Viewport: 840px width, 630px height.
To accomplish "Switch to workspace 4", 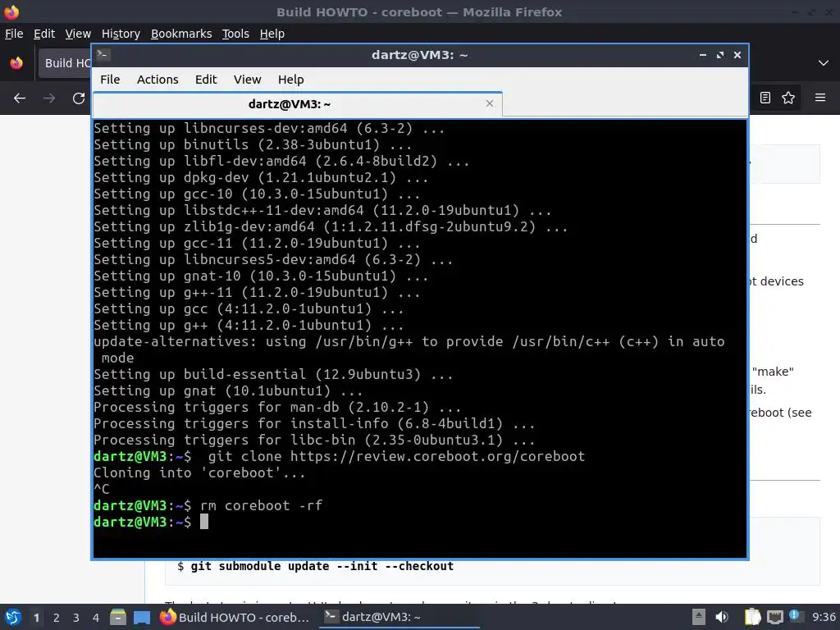I will point(96,618).
